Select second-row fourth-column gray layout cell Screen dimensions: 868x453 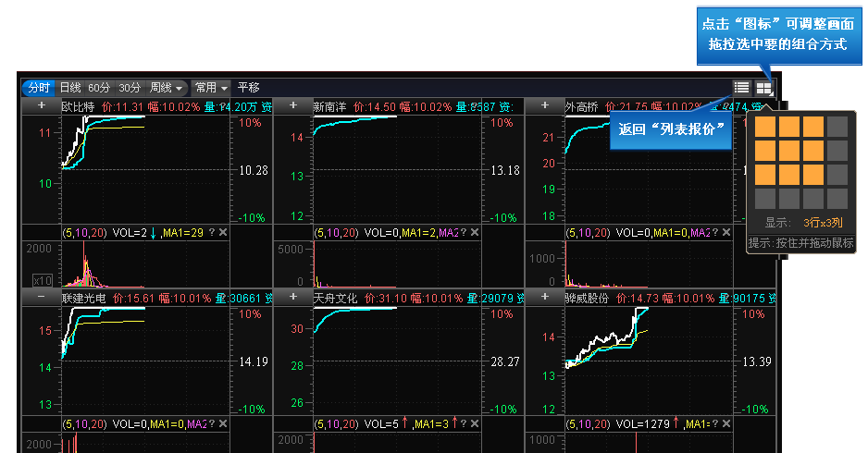tap(837, 151)
